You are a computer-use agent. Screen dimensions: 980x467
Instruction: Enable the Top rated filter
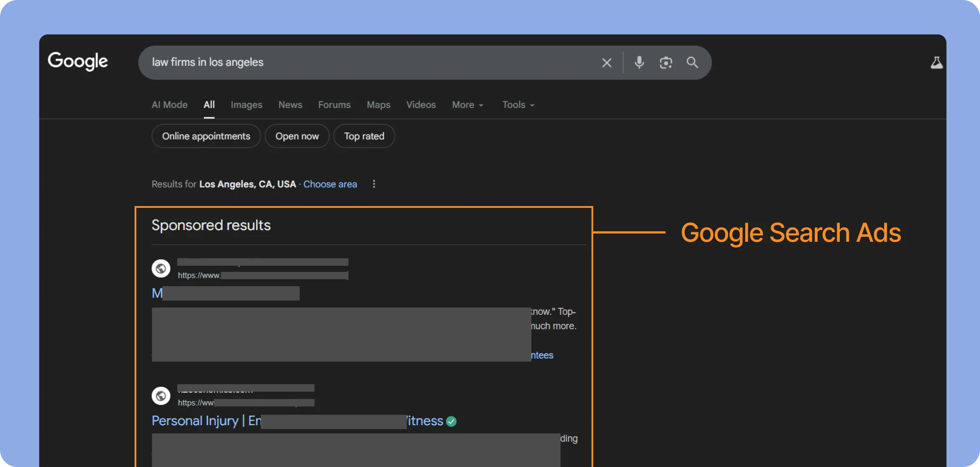[x=364, y=136]
